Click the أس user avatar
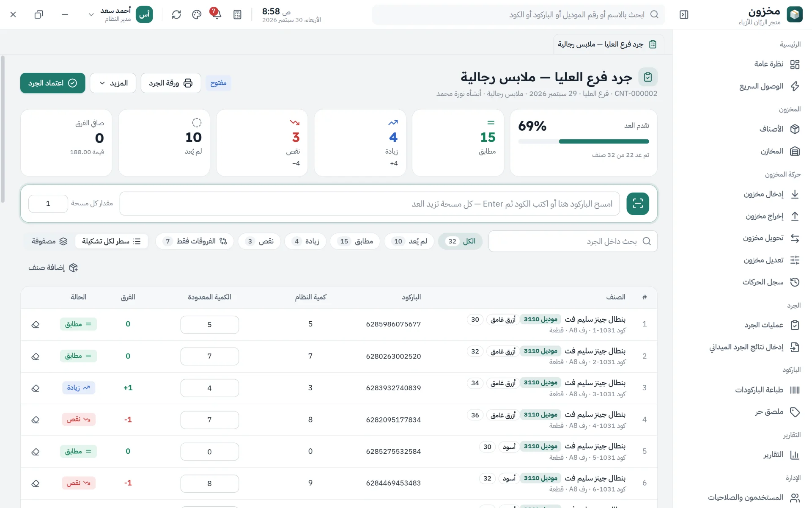Viewport: 812px width, 508px height. (x=144, y=15)
